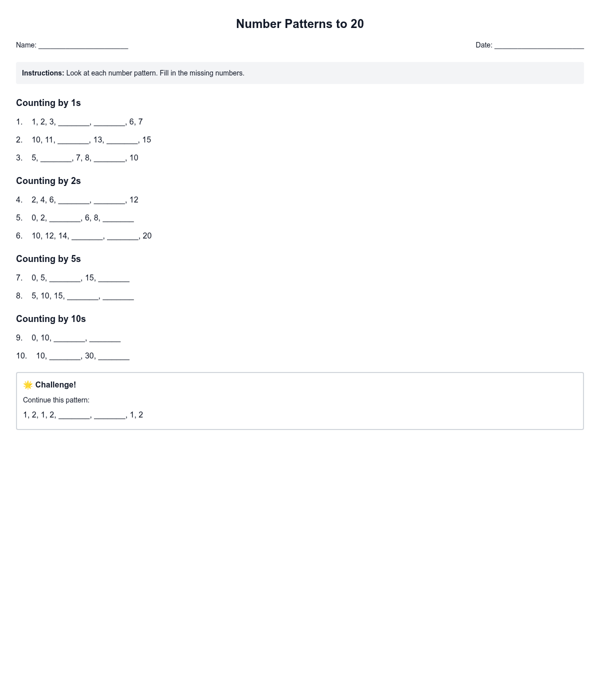Click the first blank in problem 1
Viewport: 600px width, 700px height.
tap(73, 122)
